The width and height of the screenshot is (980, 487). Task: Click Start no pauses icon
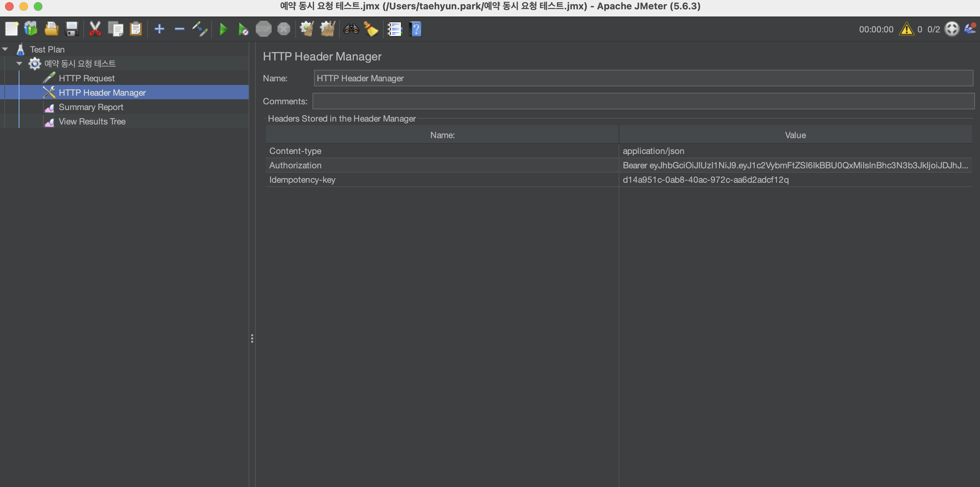click(x=243, y=29)
